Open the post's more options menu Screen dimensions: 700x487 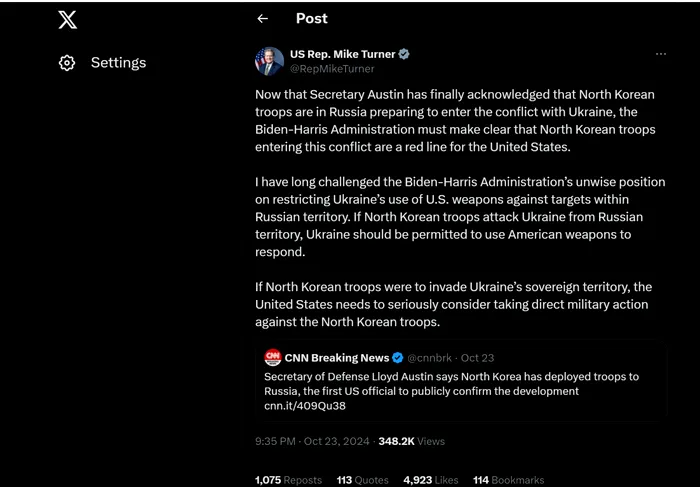[x=660, y=54]
